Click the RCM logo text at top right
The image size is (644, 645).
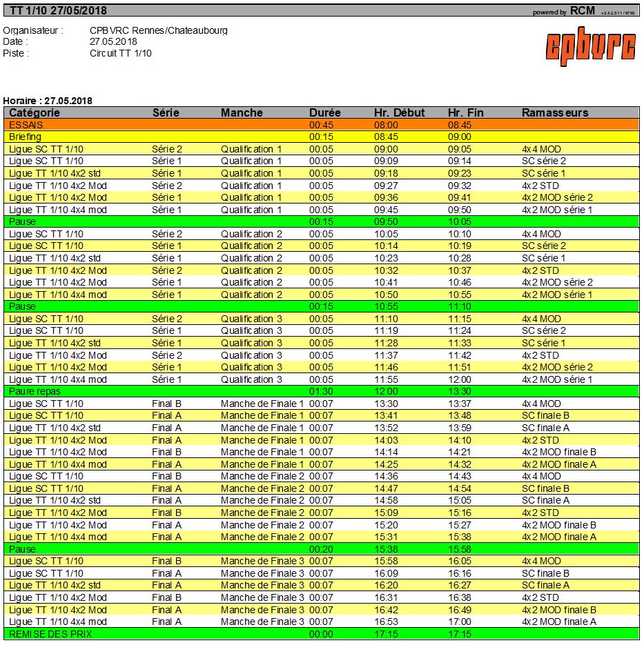(583, 11)
